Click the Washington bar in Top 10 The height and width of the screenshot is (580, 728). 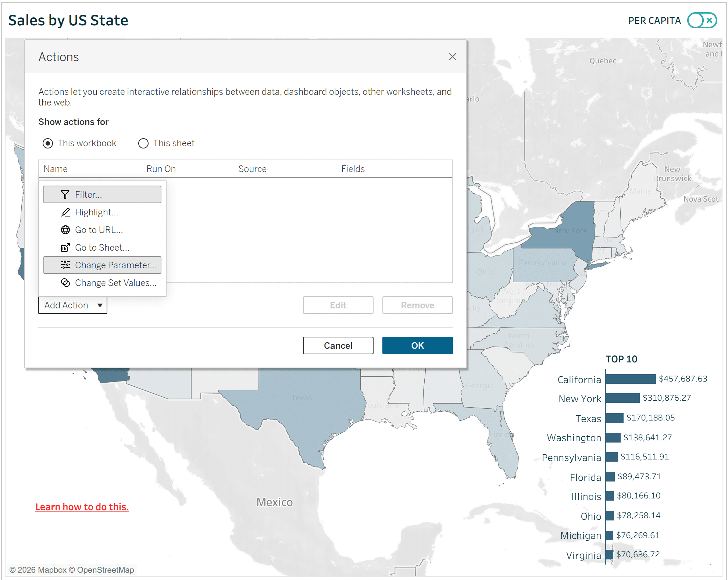pyautogui.click(x=613, y=438)
